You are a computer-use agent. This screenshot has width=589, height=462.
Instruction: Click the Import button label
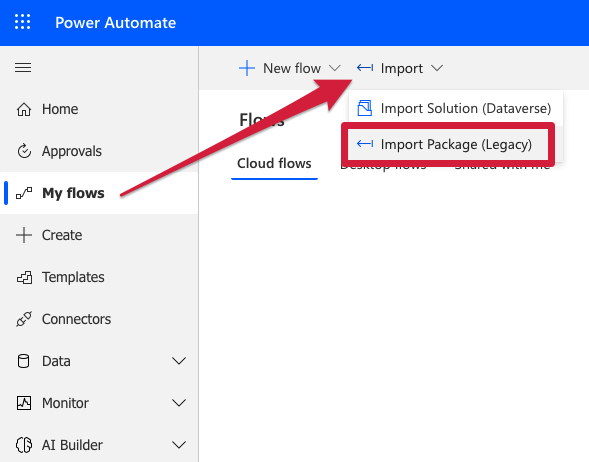[x=402, y=69]
